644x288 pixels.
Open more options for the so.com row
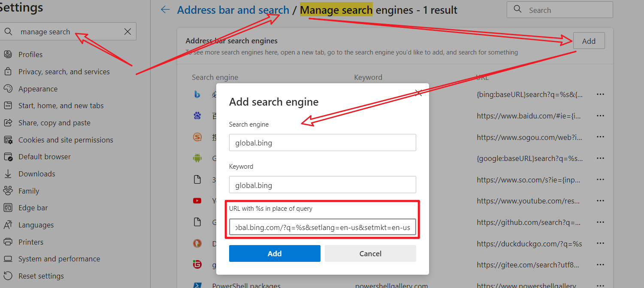point(600,179)
